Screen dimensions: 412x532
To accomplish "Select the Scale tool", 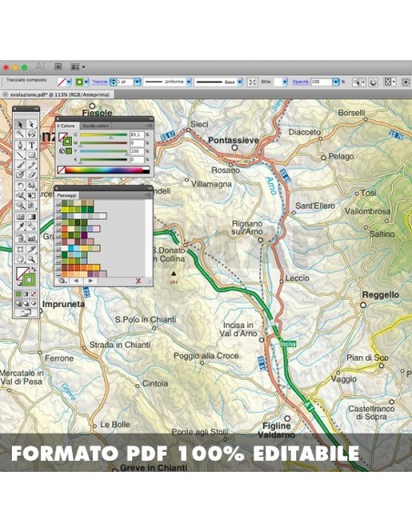I will pos(32,186).
